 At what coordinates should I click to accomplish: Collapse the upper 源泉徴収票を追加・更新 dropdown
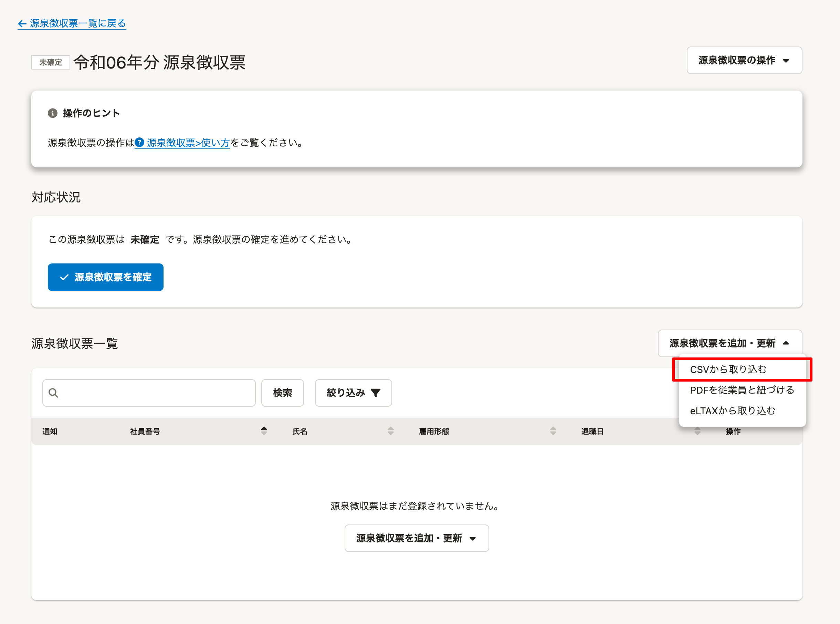pos(730,343)
